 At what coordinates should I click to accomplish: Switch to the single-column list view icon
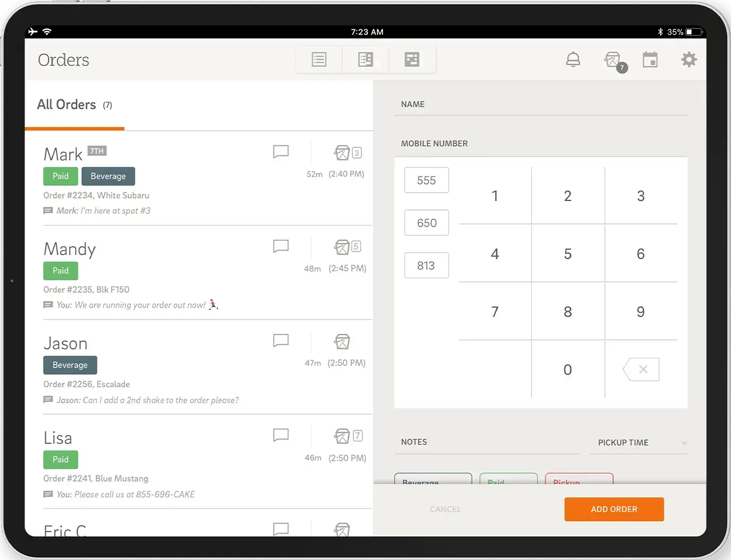click(x=319, y=60)
